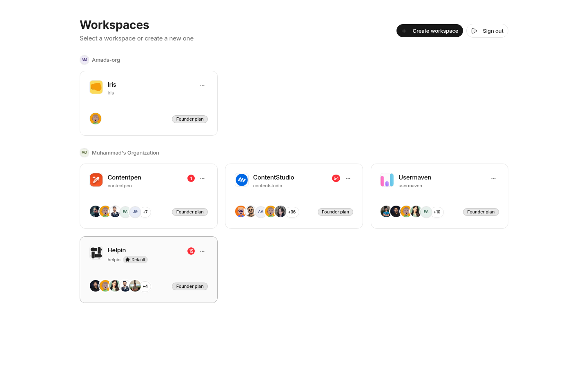The image size is (588, 368).
Task: Click the JG member avatar in Contentpen
Action: coord(135,212)
